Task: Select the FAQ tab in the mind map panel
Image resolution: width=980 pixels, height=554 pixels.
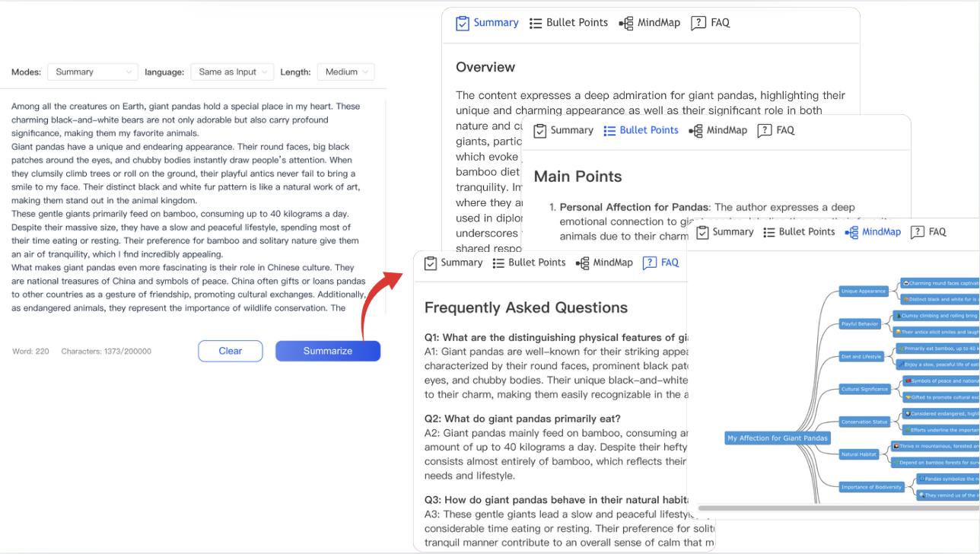Action: tap(928, 232)
